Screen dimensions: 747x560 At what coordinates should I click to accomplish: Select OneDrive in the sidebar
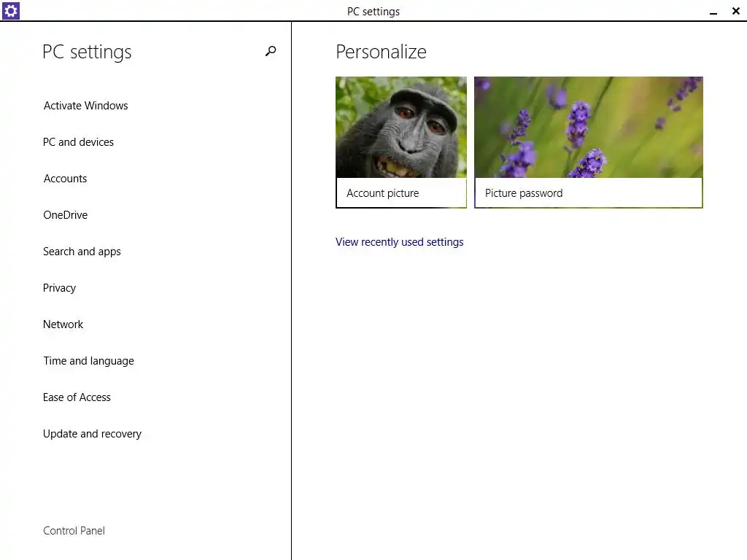pyautogui.click(x=65, y=215)
